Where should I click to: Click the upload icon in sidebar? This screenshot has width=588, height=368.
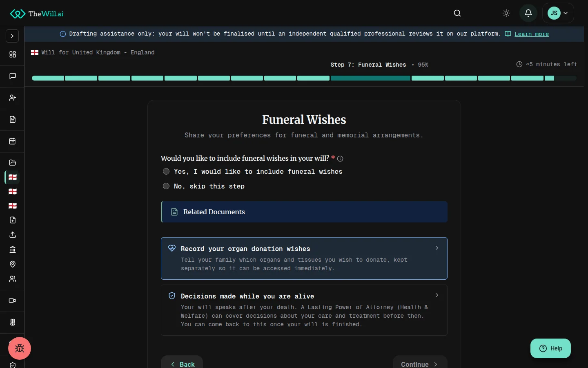click(13, 235)
